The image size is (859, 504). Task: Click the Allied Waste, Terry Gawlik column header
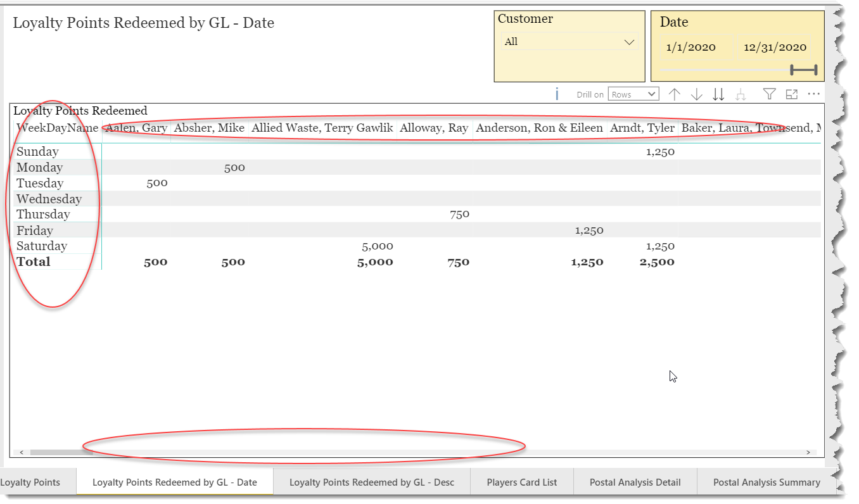[x=322, y=128]
